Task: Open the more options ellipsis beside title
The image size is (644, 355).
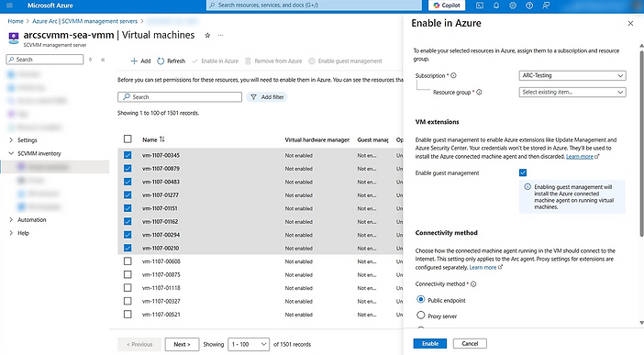Action: [220, 36]
